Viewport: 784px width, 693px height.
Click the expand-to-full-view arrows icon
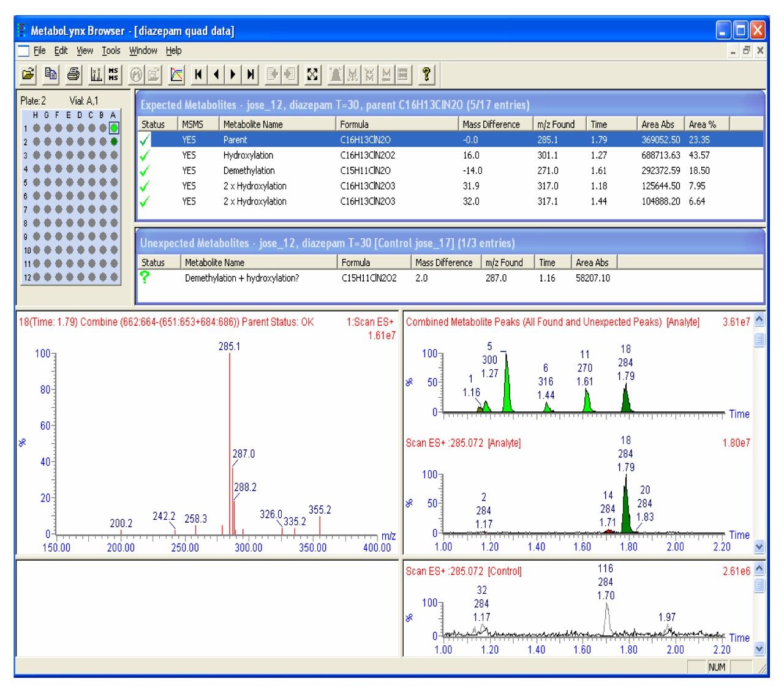tap(312, 75)
